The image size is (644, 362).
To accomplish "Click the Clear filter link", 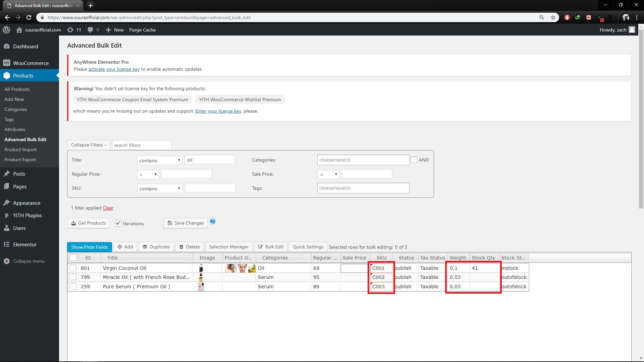I will coord(108,208).
